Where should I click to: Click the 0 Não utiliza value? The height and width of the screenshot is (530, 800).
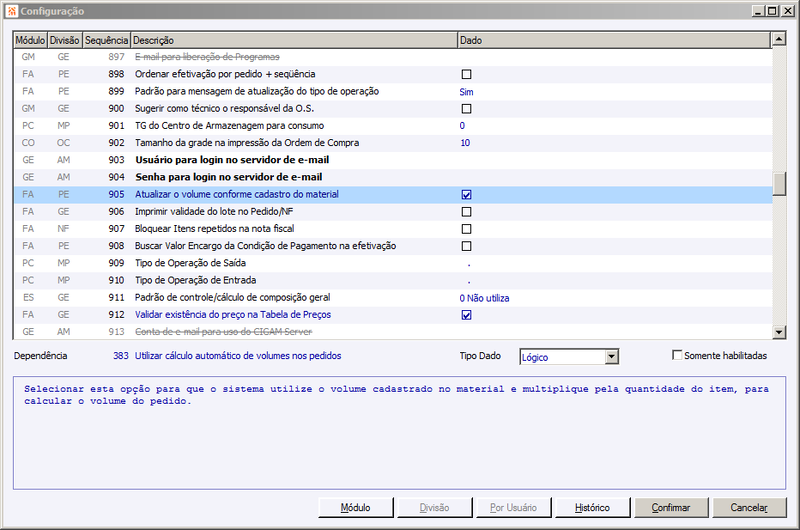click(484, 298)
